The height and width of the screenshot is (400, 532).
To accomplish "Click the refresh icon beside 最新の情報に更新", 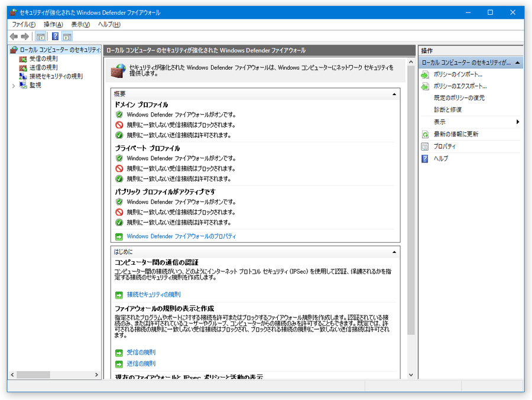I will pos(425,134).
